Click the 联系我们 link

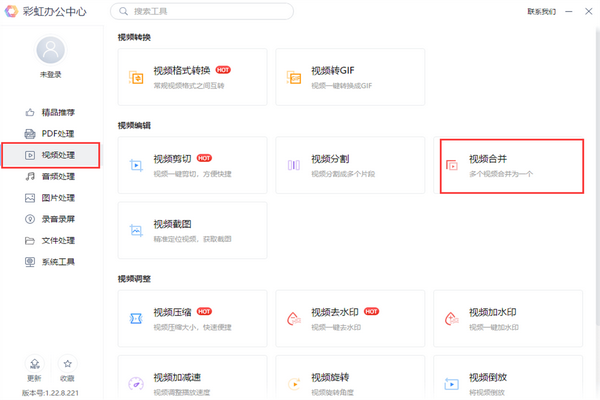click(x=541, y=11)
